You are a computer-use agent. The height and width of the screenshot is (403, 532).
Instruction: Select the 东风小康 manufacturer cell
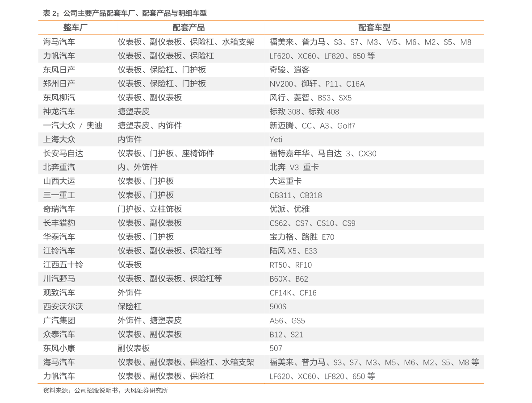pyautogui.click(x=59, y=348)
